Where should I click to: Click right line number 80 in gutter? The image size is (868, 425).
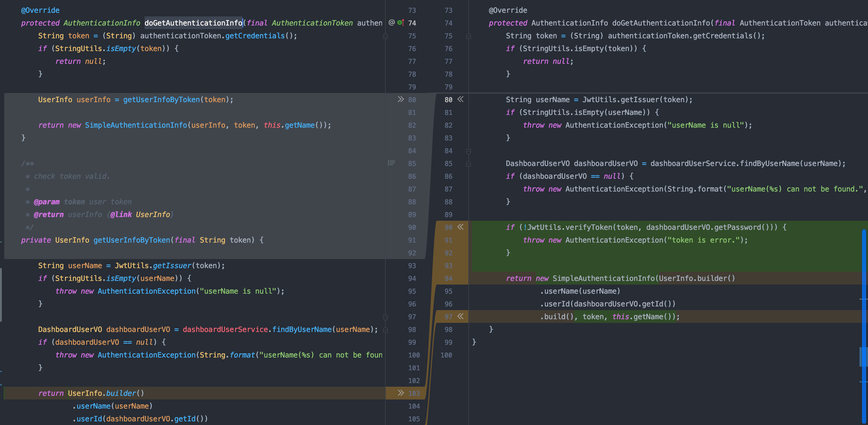click(x=448, y=100)
